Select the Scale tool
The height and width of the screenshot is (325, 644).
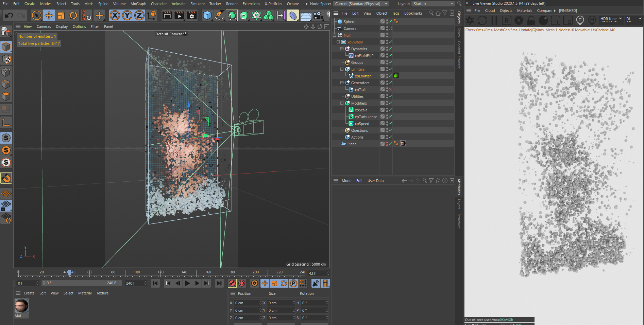point(61,15)
